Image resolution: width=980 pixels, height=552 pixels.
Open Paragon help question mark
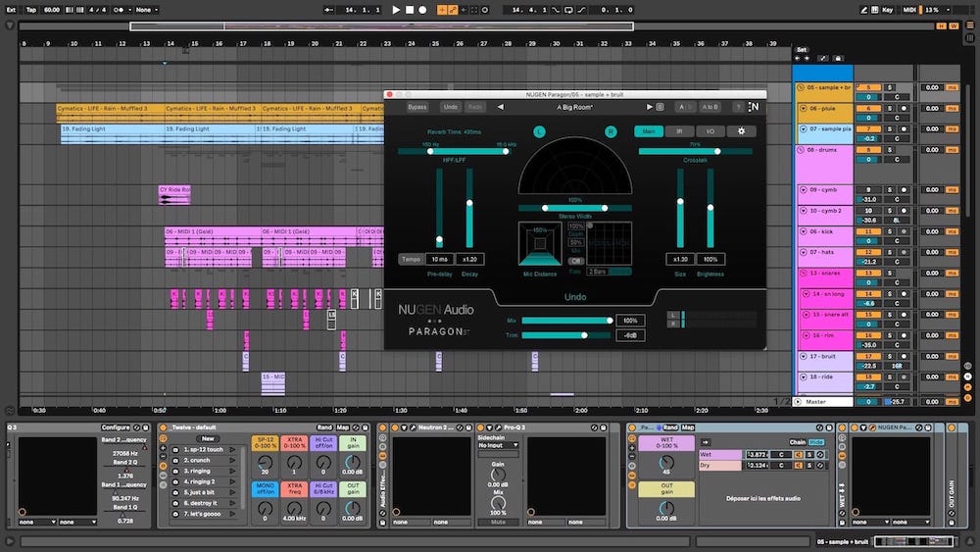coord(738,107)
